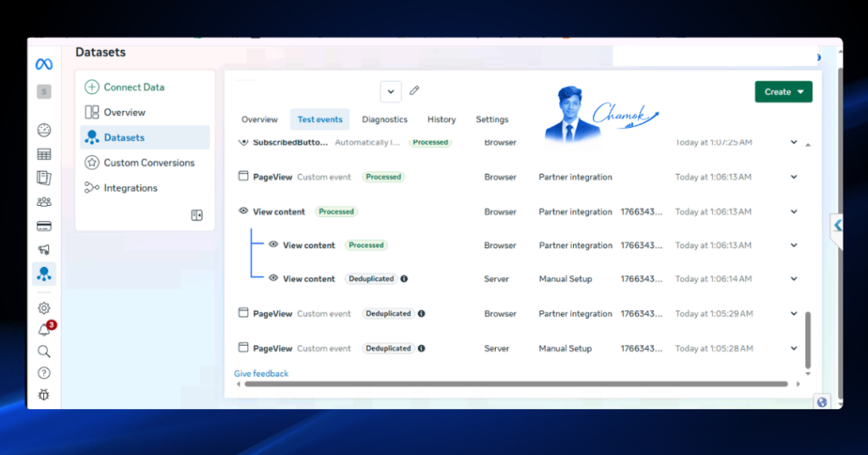Image resolution: width=868 pixels, height=455 pixels.
Task: Open the notifications bell icon
Action: [44, 330]
